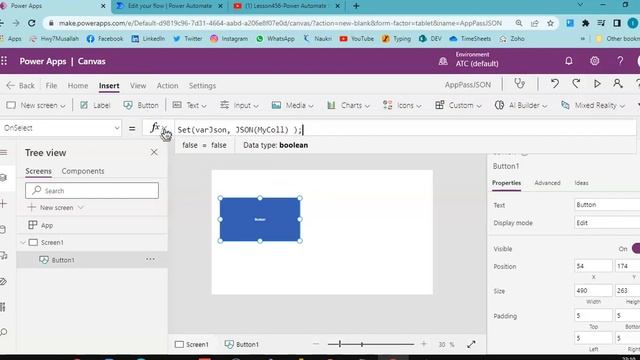Open the Share person icon
Image resolution: width=640 pixels, height=360 pixels.
(618, 84)
